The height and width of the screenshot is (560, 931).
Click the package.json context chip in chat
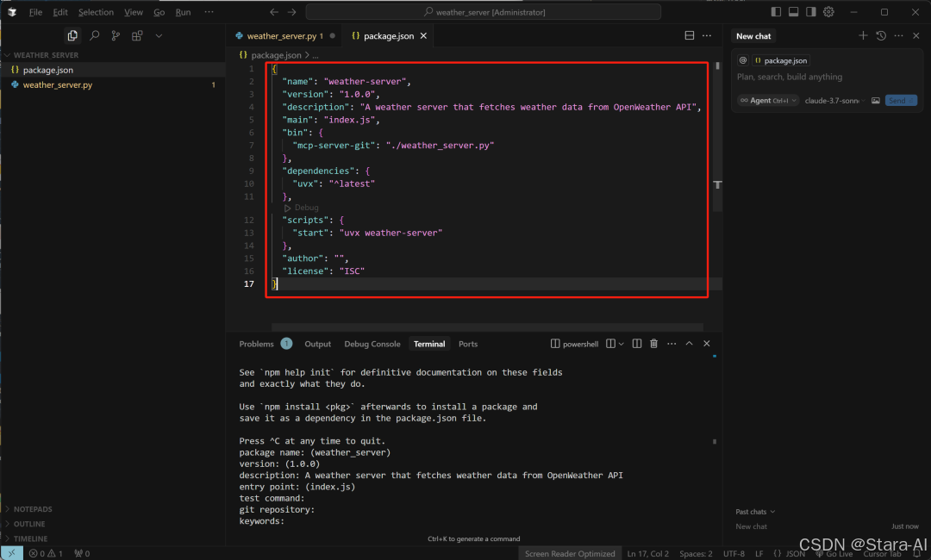point(781,60)
